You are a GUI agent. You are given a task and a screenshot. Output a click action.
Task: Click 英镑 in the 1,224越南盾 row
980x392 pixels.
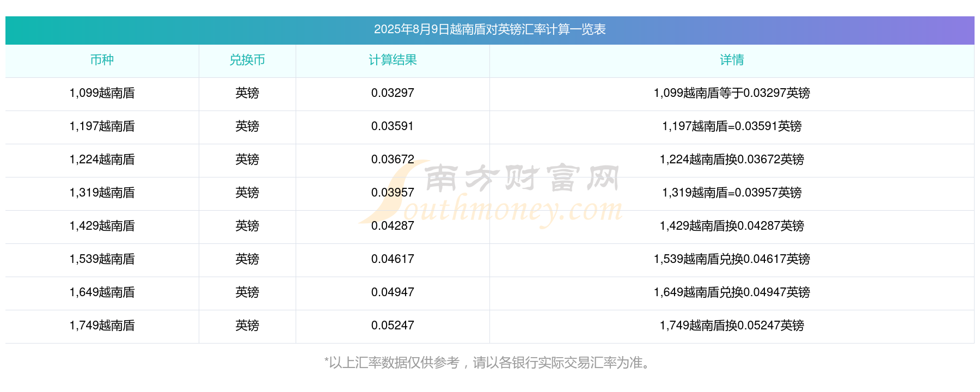pos(247,160)
